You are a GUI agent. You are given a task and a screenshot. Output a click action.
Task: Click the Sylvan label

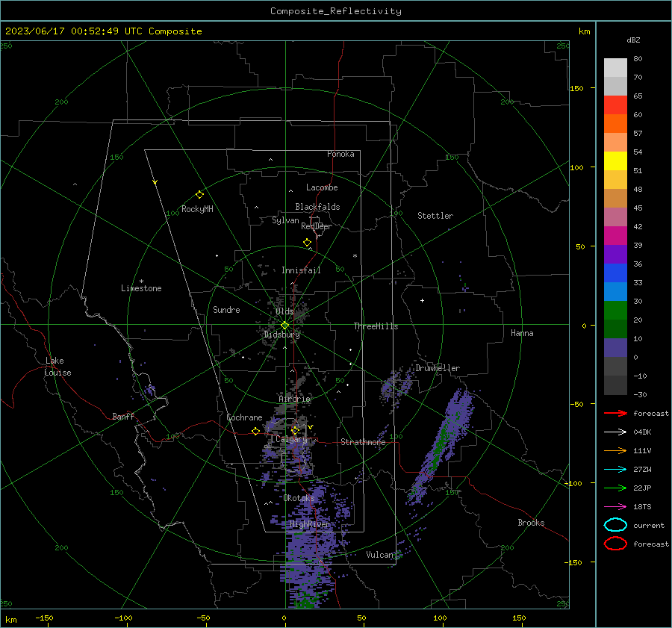285,220
